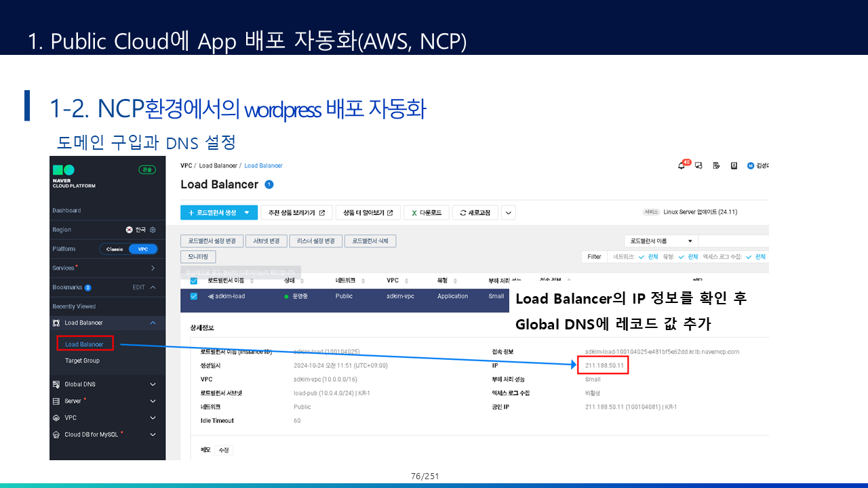Click the Load Balancer section icon in sidebar
Viewport: 868px width, 488px height.
[56, 323]
